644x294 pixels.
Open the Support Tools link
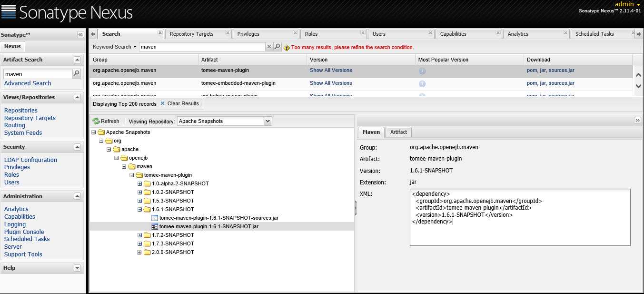tap(23, 254)
